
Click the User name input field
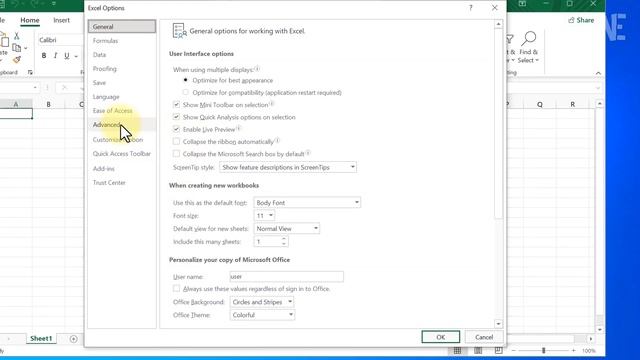(287, 276)
